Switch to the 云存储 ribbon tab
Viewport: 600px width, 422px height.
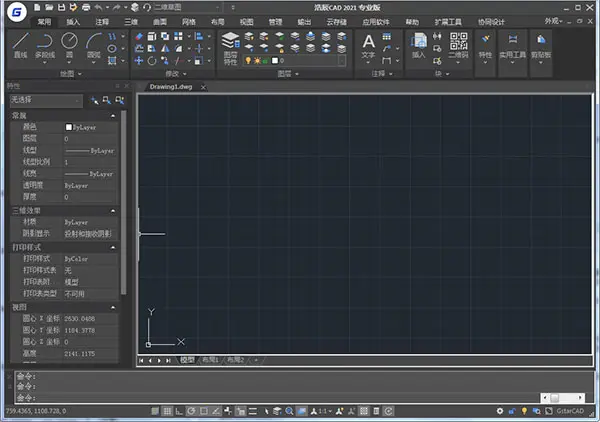tap(336, 22)
